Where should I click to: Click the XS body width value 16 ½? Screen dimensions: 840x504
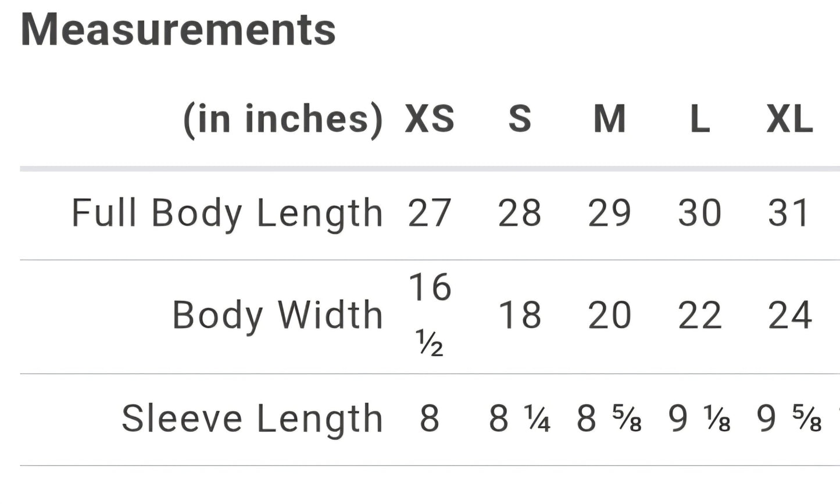[x=430, y=314]
